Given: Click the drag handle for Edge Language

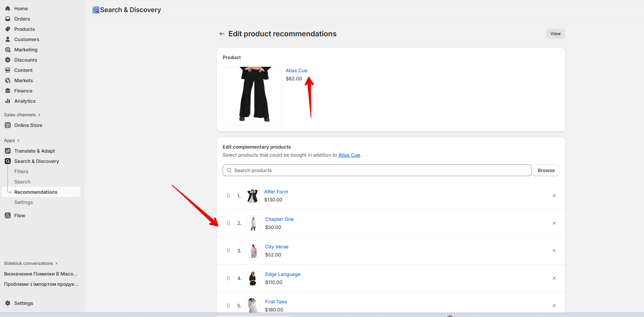Looking at the screenshot, I should pyautogui.click(x=228, y=278).
